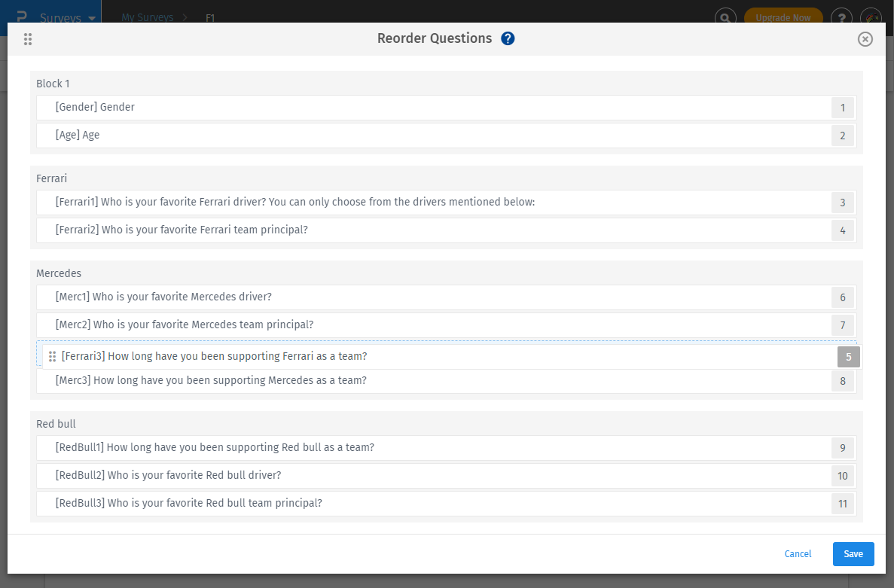Open search via the magnifier icon

[x=725, y=17]
